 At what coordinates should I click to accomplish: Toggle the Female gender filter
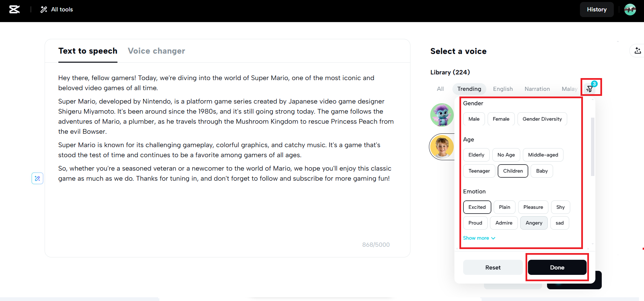[x=501, y=119]
